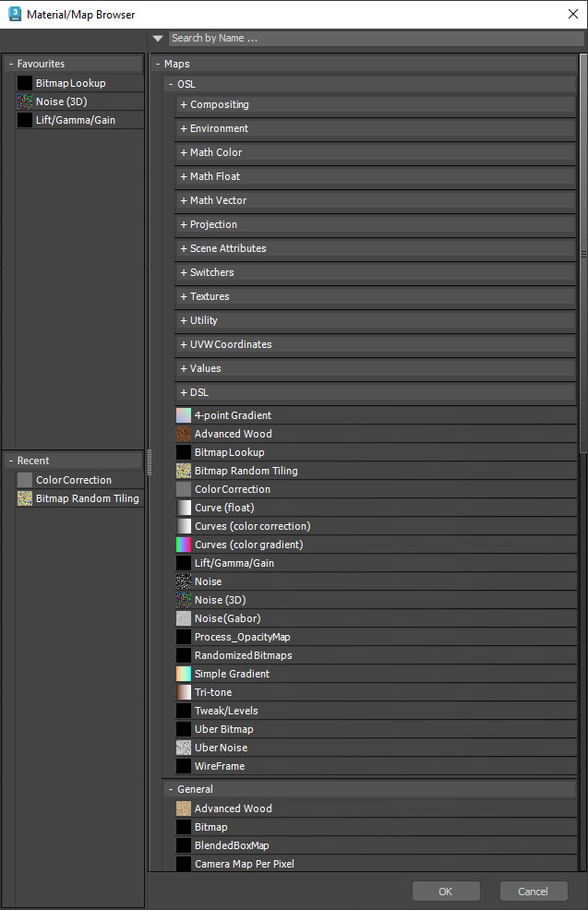Viewport: 588px width, 910px height.
Task: Select 'Uber Noise' text in OSL list
Action: (222, 748)
